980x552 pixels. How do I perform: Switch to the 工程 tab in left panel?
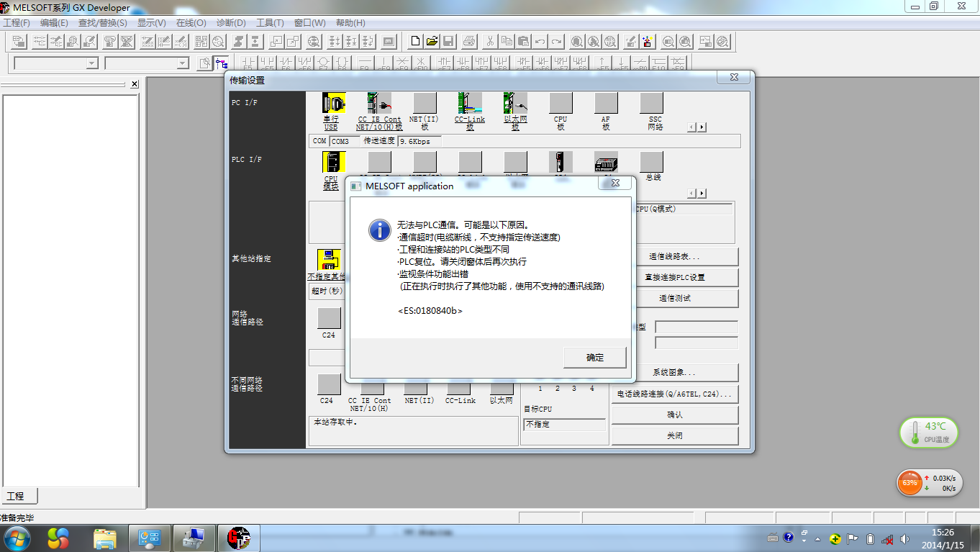click(x=16, y=496)
